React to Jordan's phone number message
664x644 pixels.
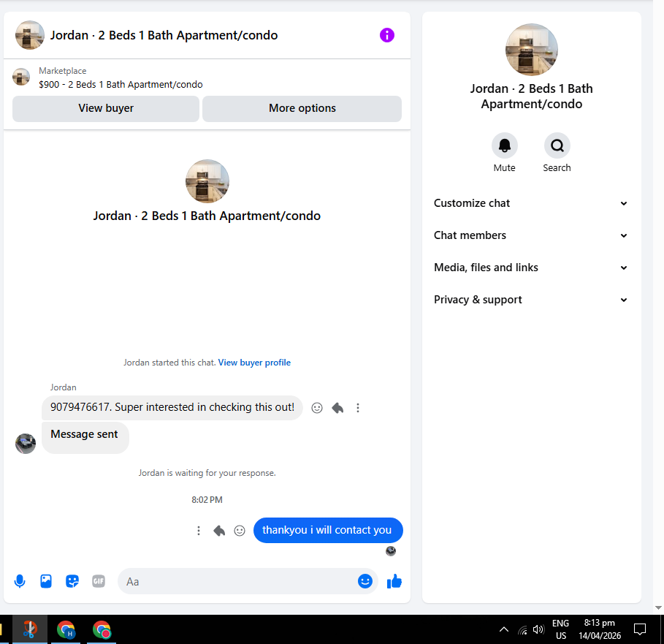point(317,408)
